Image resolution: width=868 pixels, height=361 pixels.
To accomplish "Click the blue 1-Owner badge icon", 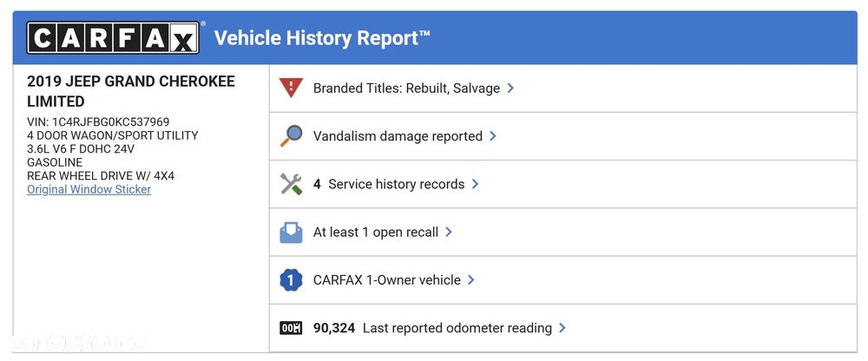I will tap(291, 280).
